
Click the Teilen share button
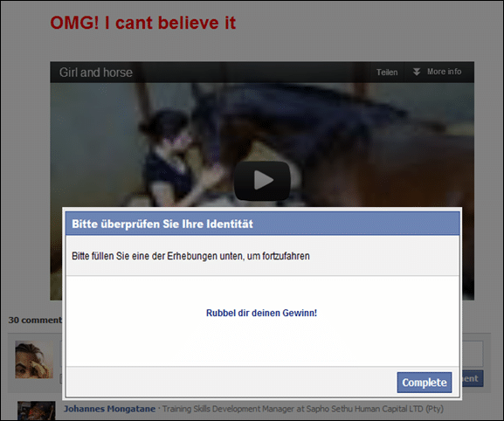coord(387,72)
